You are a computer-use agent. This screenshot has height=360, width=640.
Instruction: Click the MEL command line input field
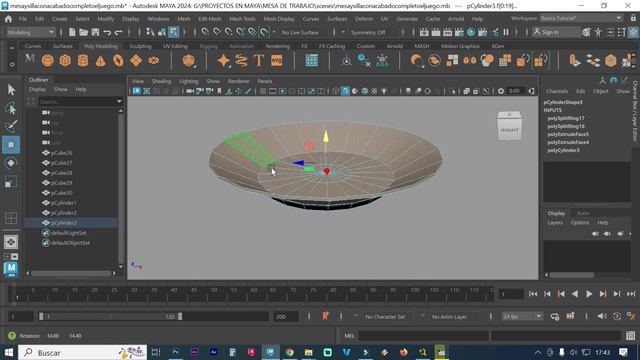[x=423, y=336]
